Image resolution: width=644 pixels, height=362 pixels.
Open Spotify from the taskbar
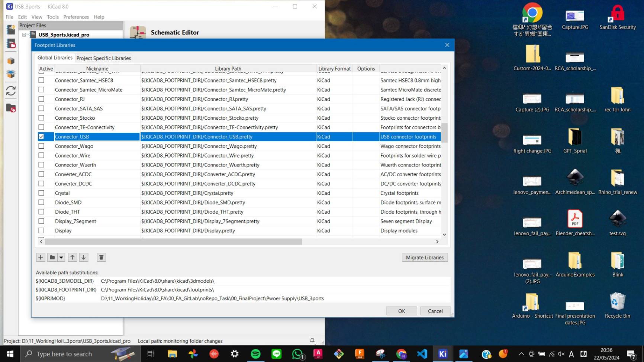coord(255,354)
